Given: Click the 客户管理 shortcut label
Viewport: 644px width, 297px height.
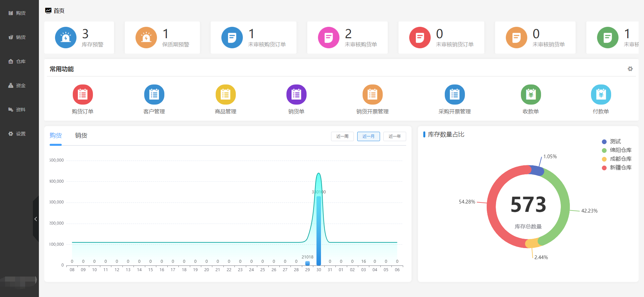Looking at the screenshot, I should pos(154,112).
